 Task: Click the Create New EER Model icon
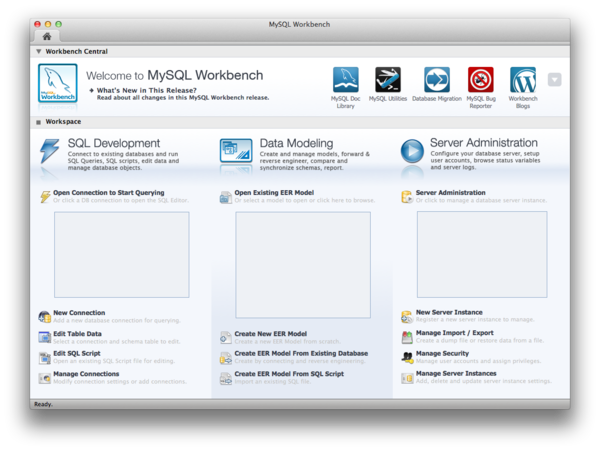[226, 338]
